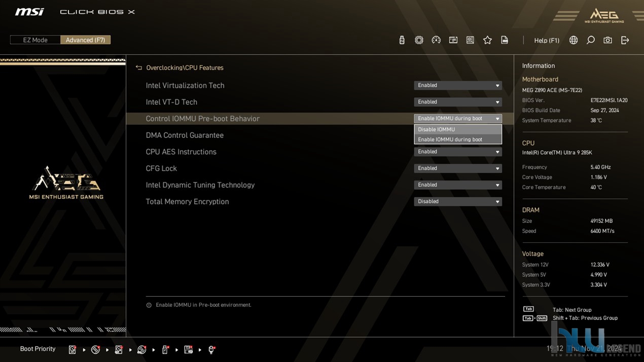The width and height of the screenshot is (644, 362).
Task: Select fifth boot priority USB key icon
Action: [x=165, y=349]
